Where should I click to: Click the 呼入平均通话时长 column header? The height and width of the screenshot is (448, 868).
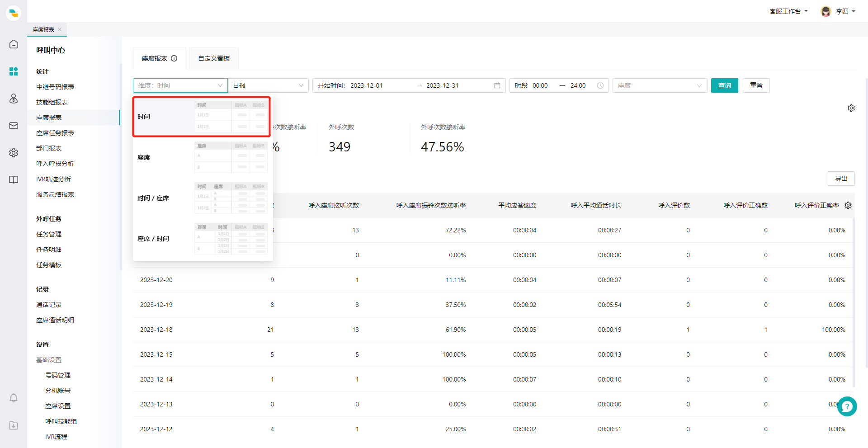[596, 205]
